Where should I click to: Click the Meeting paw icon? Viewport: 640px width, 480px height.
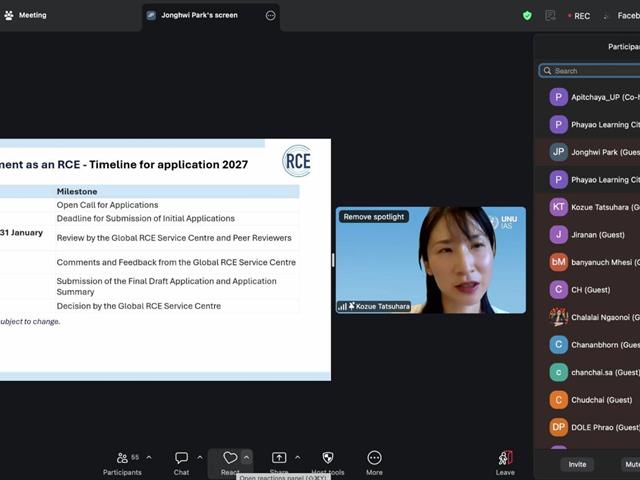point(9,16)
